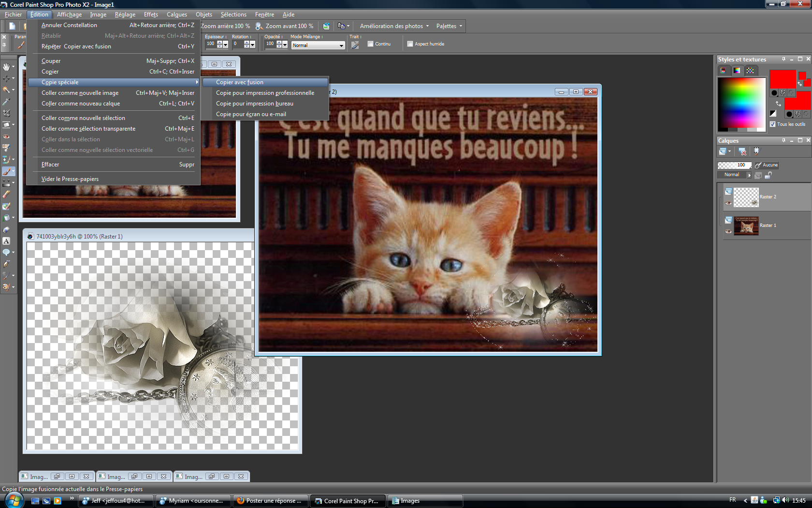812x508 pixels.
Task: Open the Opacité slider dropdown arrow
Action: click(x=285, y=45)
